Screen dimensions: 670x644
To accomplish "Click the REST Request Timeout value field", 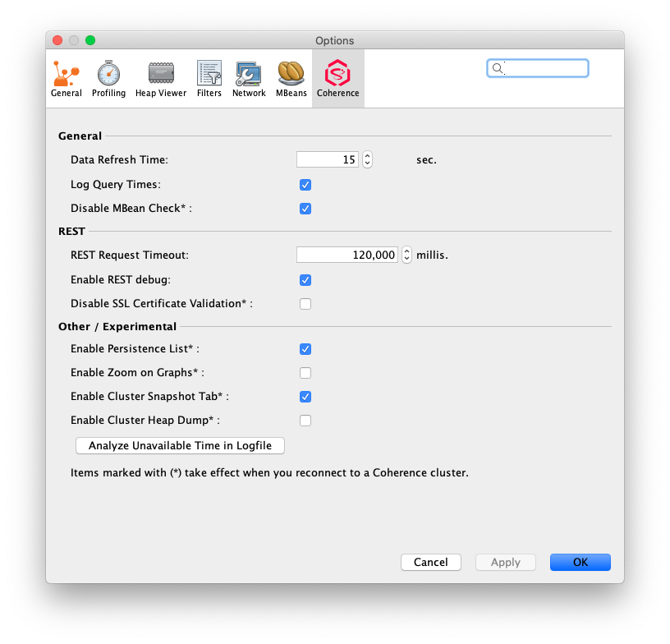I will click(347, 255).
